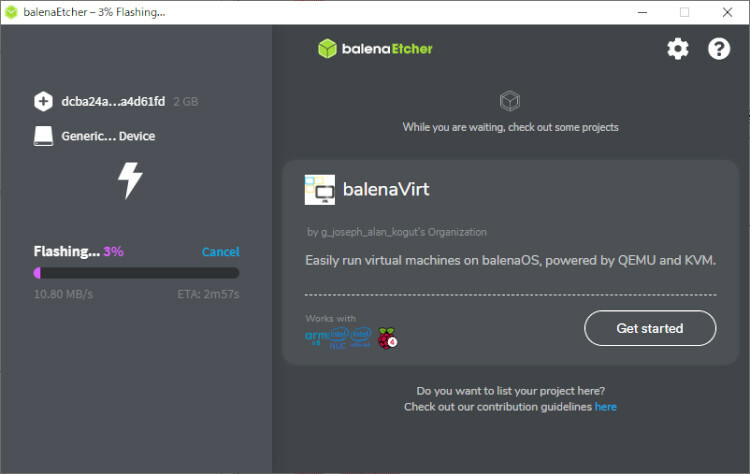Image resolution: width=750 pixels, height=474 pixels.
Task: Click the lightning bolt flash icon
Action: (x=130, y=180)
